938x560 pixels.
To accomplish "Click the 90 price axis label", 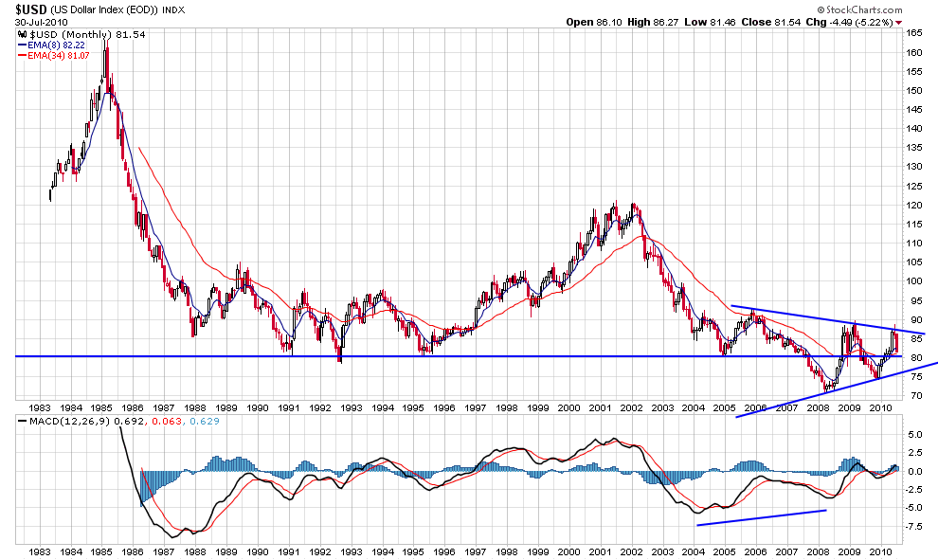I will pos(916,319).
